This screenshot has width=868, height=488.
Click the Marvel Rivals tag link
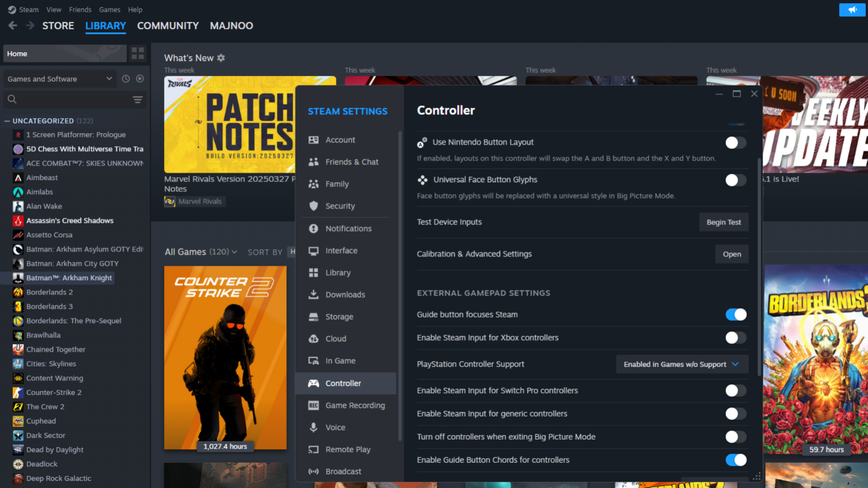pos(195,202)
